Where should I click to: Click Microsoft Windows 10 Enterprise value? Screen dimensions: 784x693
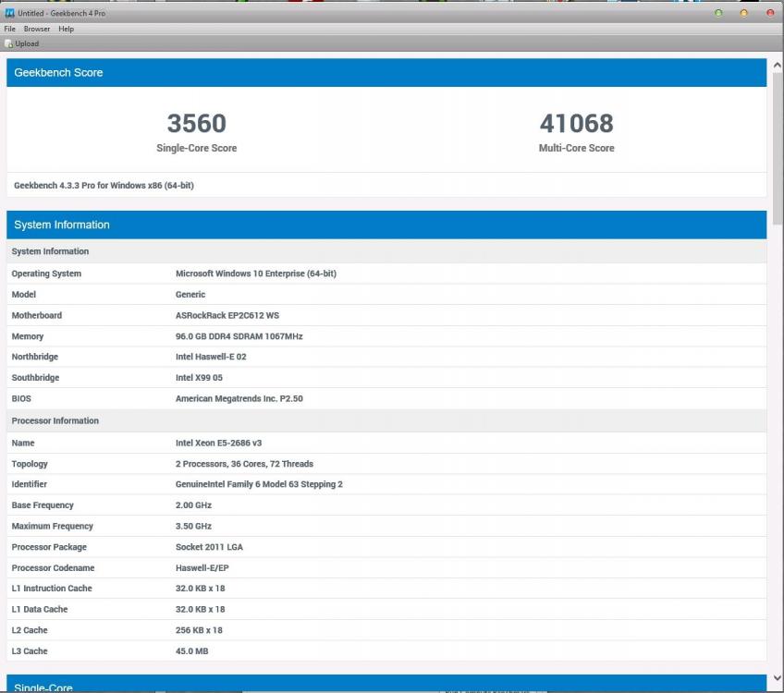pos(256,274)
